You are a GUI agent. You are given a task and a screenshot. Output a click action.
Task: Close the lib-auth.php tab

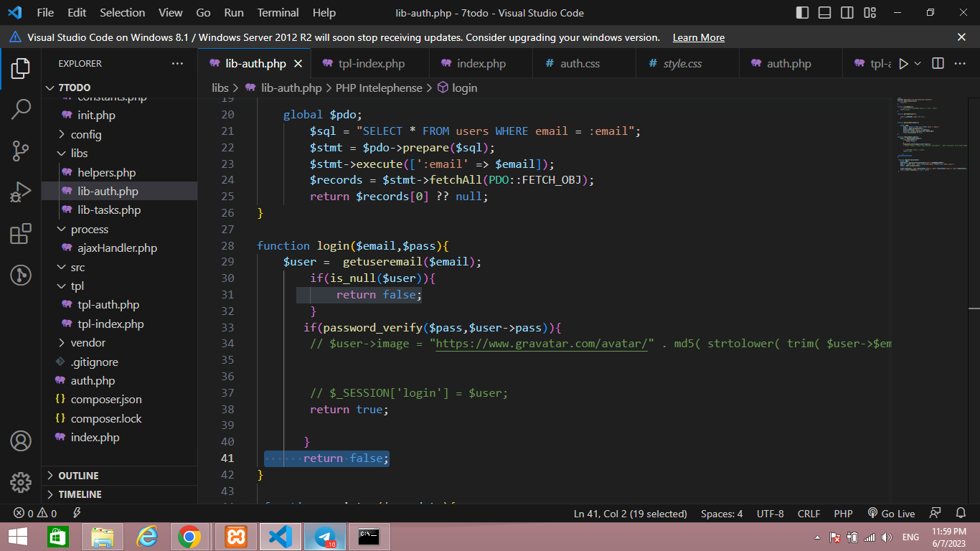(298, 64)
